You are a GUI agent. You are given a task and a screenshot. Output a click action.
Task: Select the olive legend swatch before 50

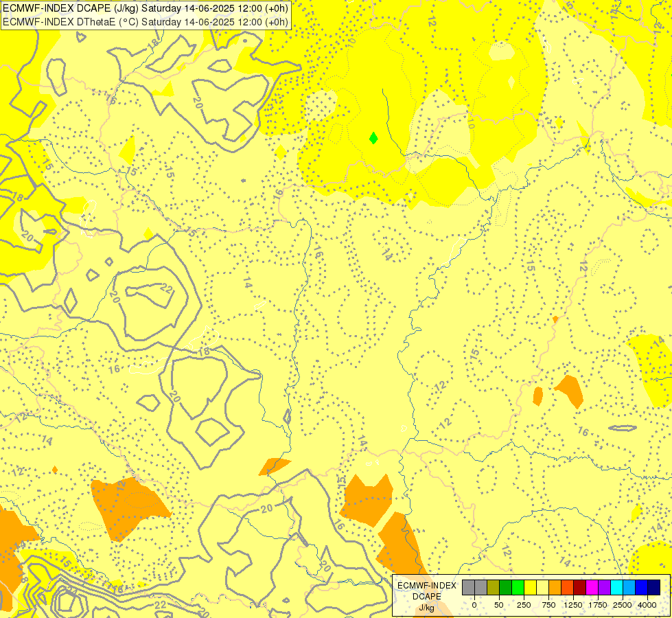494,588
